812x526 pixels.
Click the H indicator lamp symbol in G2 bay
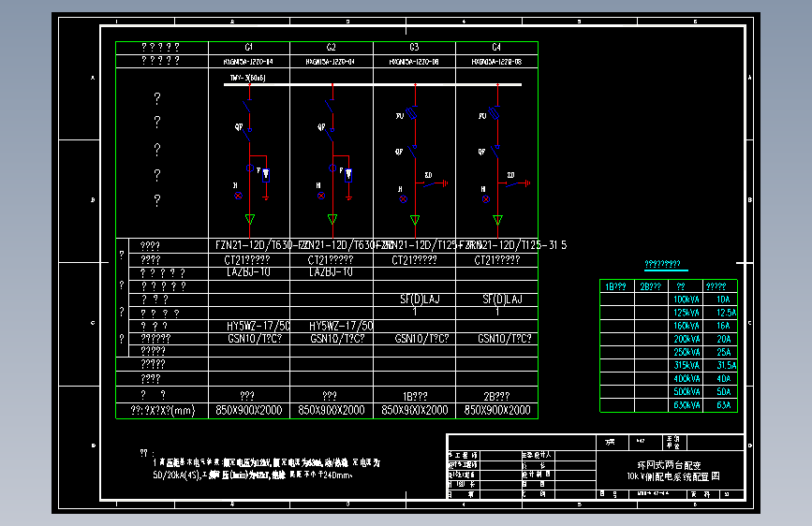tap(321, 196)
